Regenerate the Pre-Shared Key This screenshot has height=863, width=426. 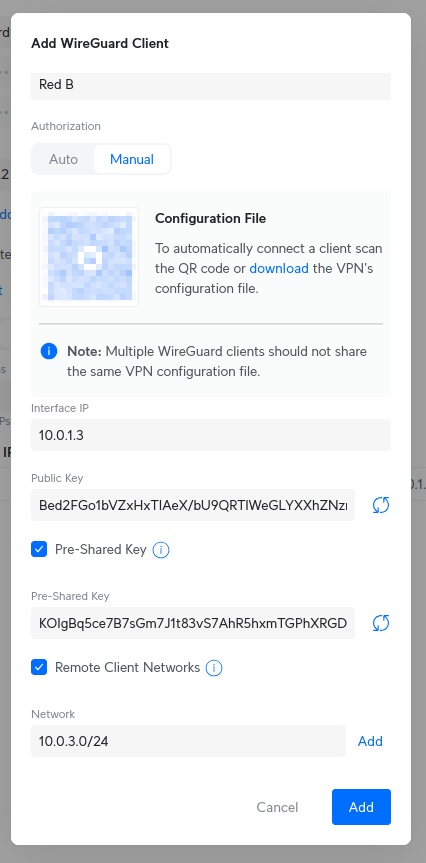tap(381, 623)
